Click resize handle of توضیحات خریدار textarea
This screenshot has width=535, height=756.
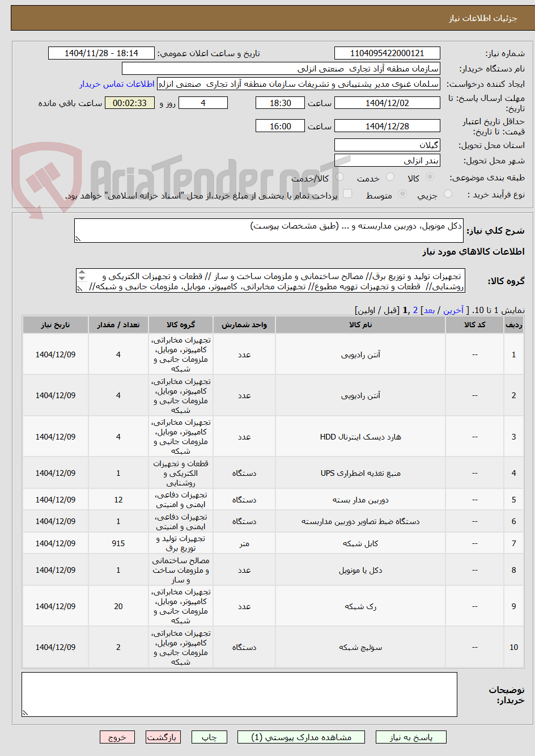point(25,713)
